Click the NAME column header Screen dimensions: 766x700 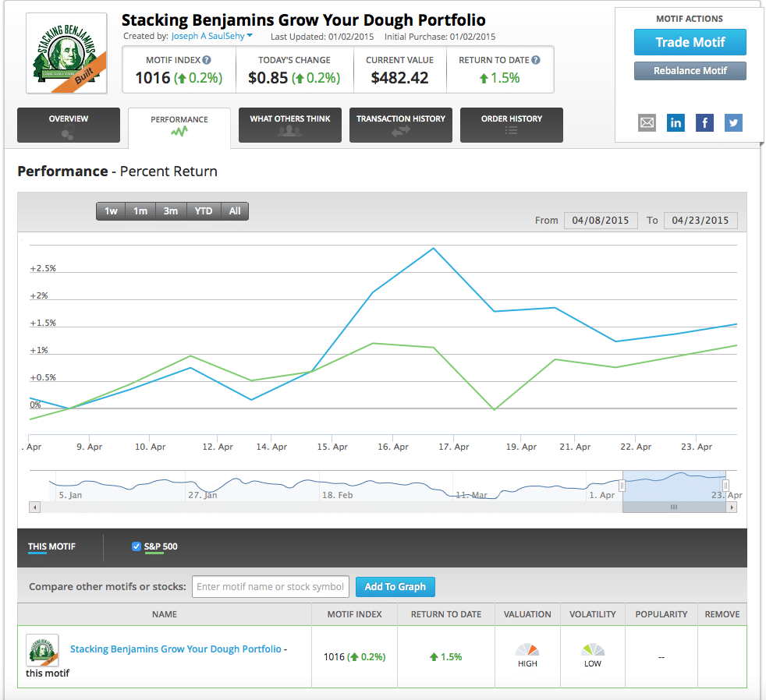click(165, 614)
